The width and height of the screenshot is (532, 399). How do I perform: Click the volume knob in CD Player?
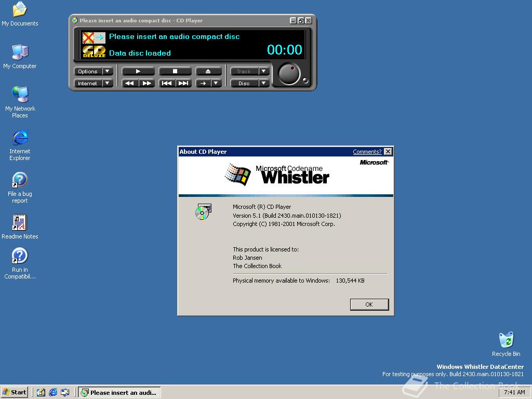(289, 74)
